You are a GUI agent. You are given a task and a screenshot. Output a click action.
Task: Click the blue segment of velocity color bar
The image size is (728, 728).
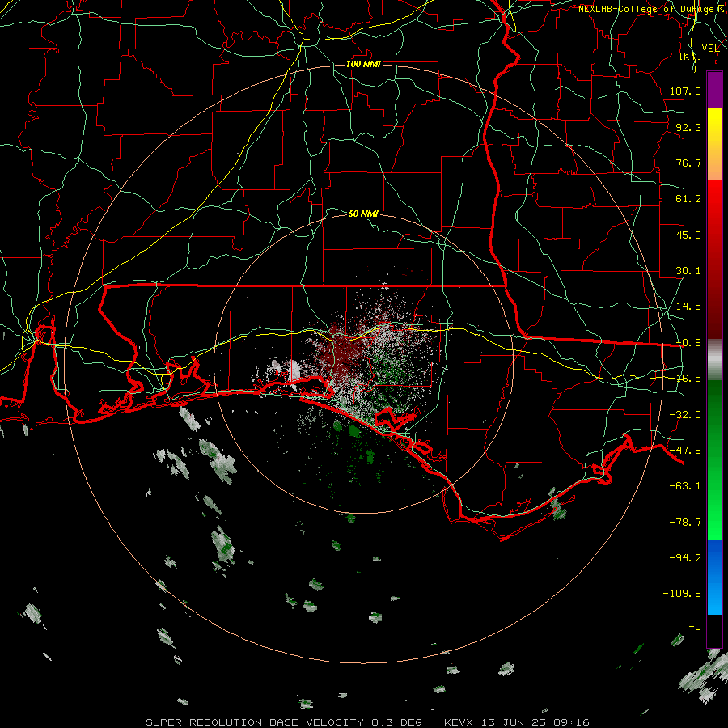tap(714, 577)
